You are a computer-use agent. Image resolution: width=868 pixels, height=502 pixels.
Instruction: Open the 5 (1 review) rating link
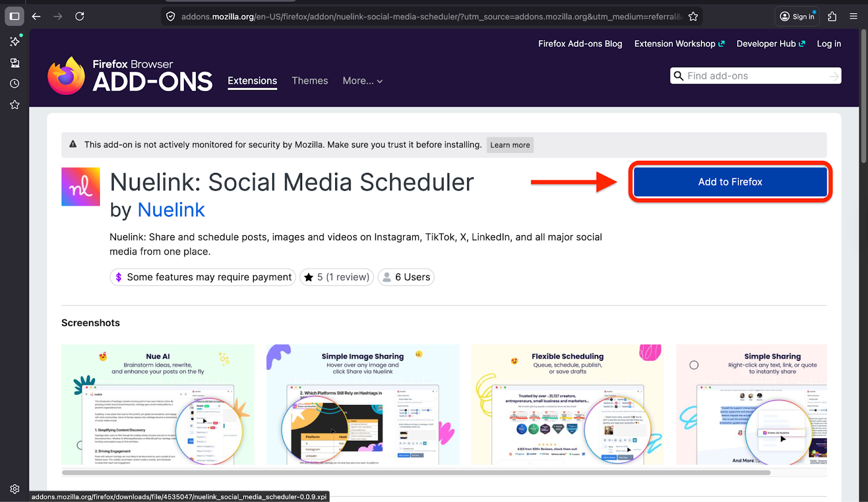click(337, 277)
